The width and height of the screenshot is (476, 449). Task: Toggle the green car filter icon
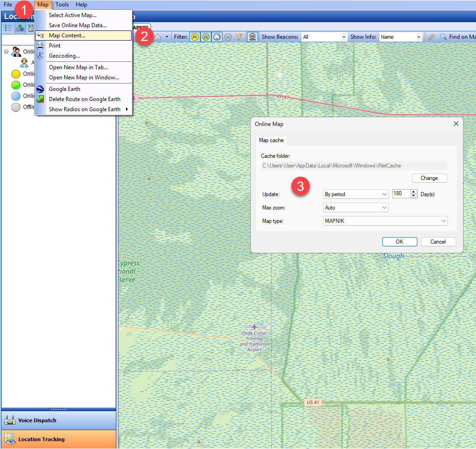(x=206, y=37)
